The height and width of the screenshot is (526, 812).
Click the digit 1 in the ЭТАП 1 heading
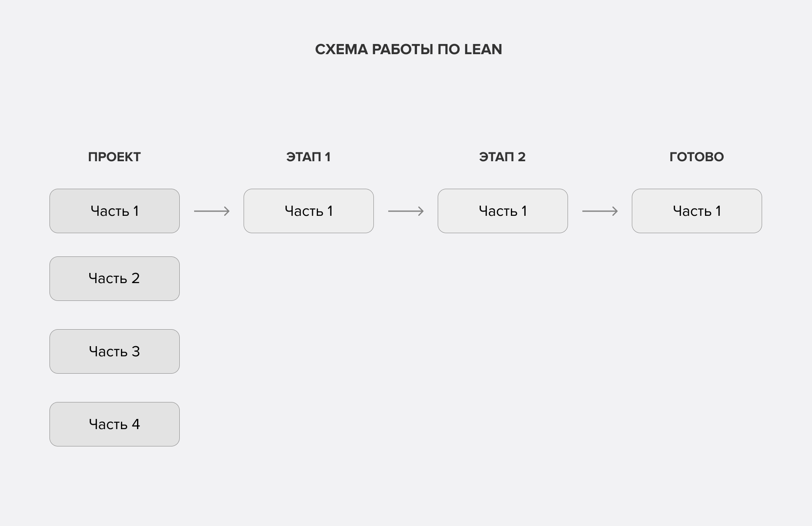(x=327, y=157)
